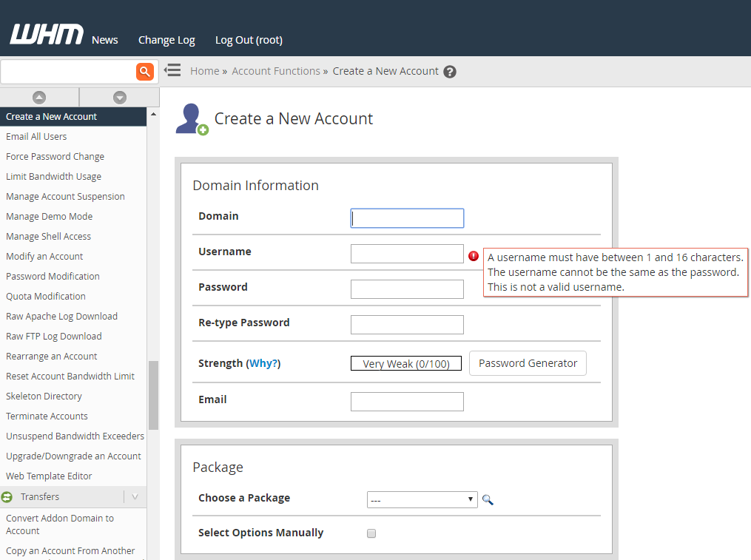Click the sidebar list small up arrow
Screen dimensions: 751x560
coord(153,115)
